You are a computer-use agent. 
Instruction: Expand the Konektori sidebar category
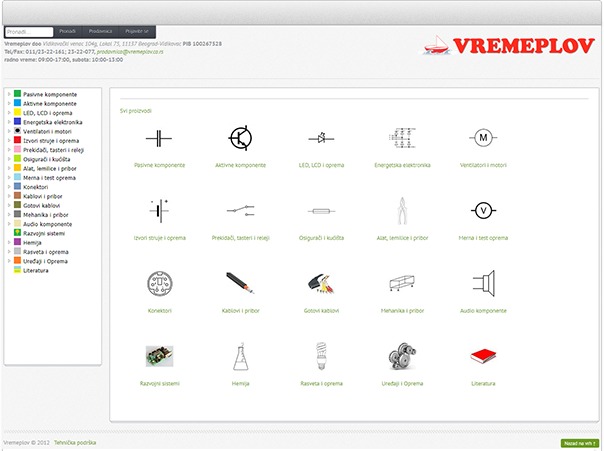tap(8, 187)
